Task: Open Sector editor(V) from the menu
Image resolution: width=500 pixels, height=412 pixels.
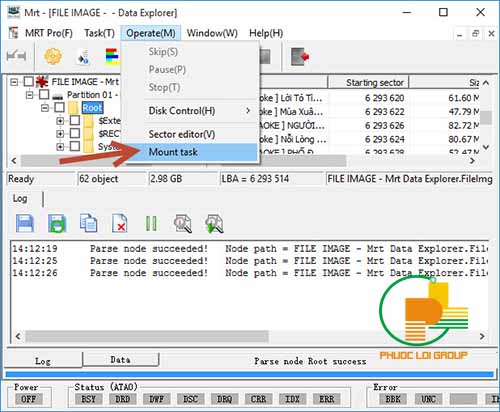Action: pyautogui.click(x=190, y=134)
